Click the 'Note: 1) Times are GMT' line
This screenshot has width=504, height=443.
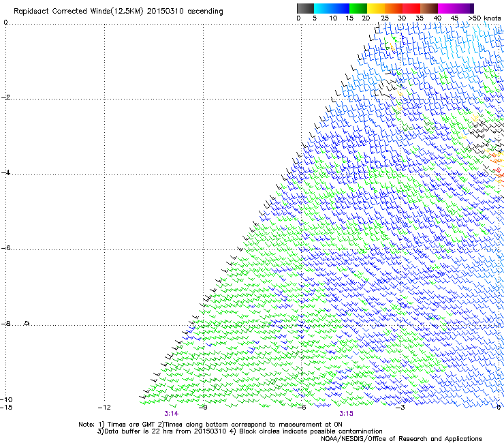210,425
